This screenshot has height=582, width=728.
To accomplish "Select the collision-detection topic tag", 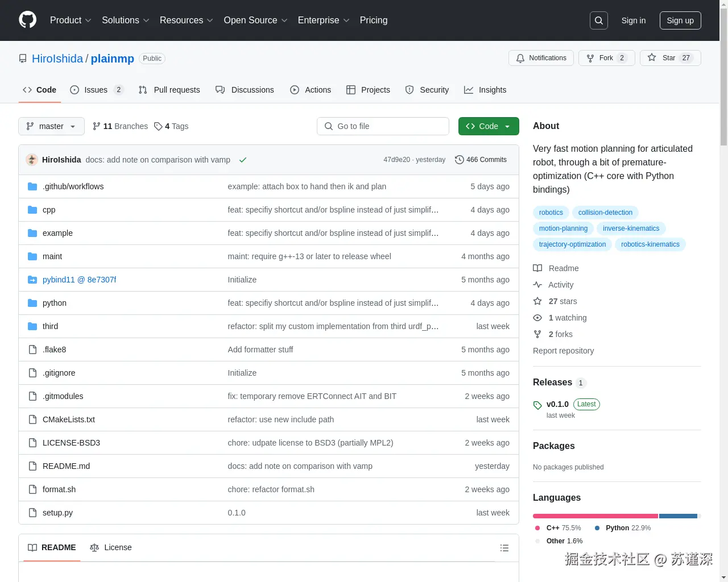I will point(605,213).
